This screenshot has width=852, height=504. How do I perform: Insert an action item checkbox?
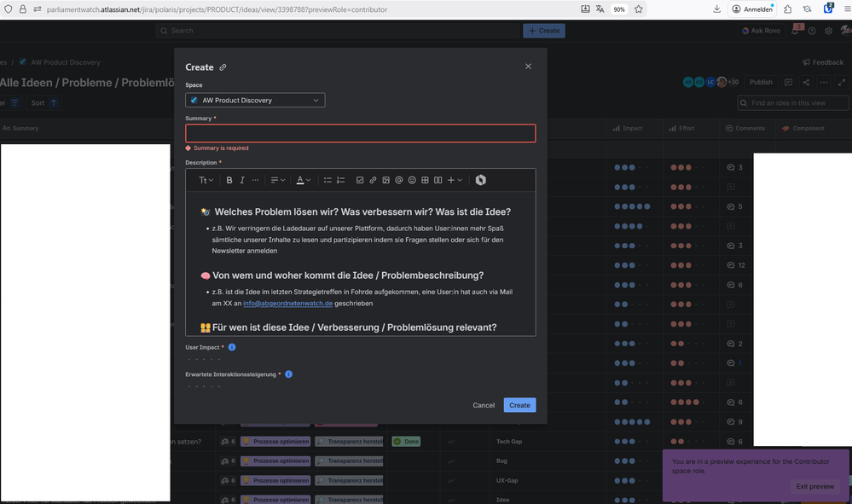pyautogui.click(x=360, y=180)
